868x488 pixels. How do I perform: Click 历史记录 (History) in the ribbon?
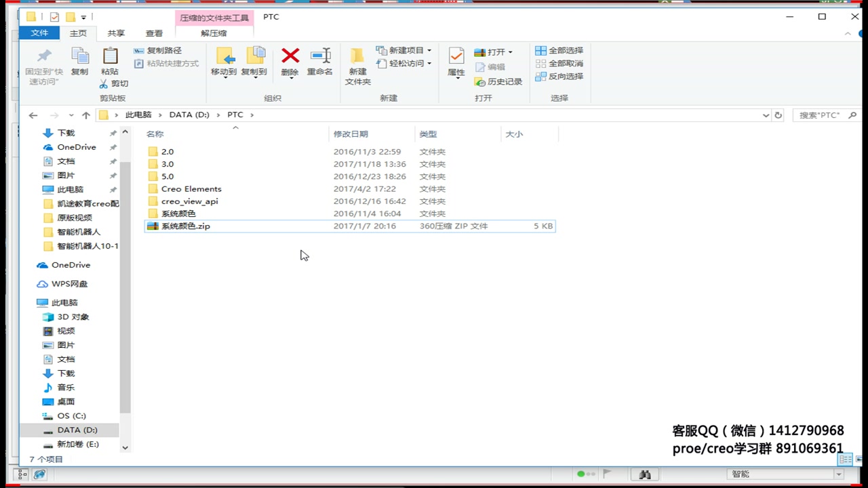click(x=498, y=81)
